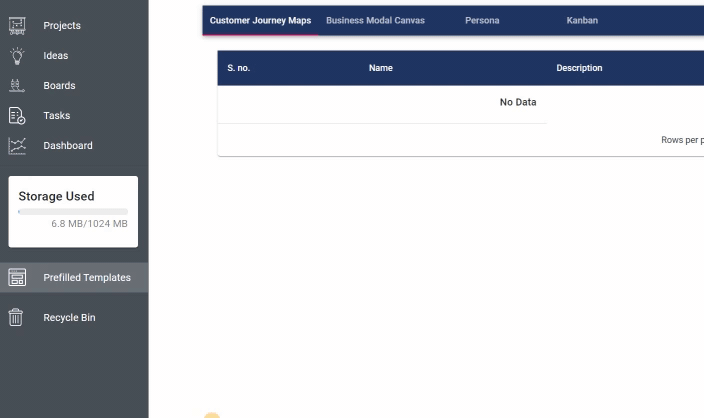The image size is (704, 418).
Task: Click the Storage Used progress bar
Action: (73, 211)
